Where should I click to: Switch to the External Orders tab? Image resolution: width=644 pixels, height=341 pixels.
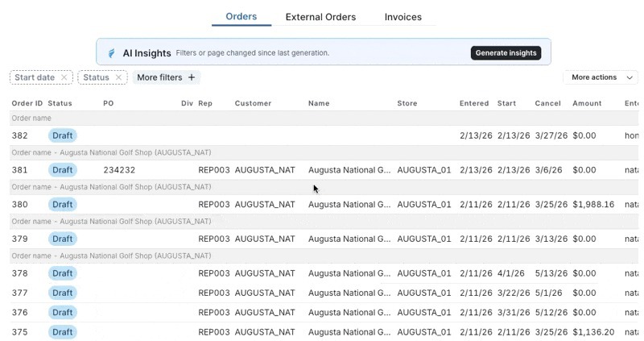tap(320, 17)
